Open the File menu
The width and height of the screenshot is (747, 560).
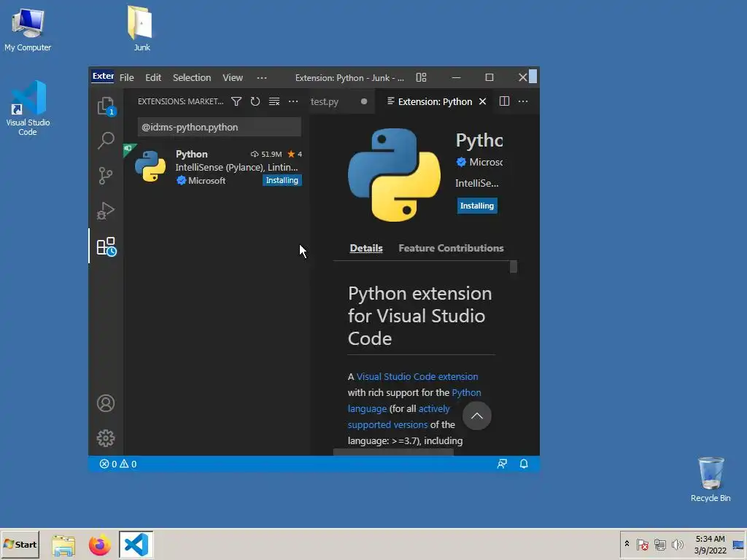click(127, 77)
